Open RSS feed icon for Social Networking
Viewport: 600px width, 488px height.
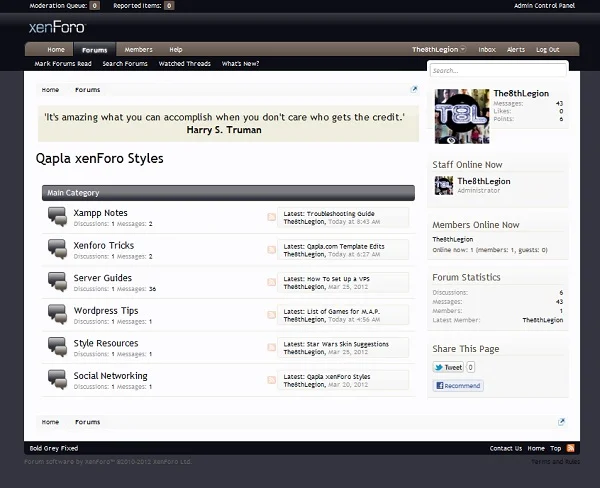(x=271, y=380)
